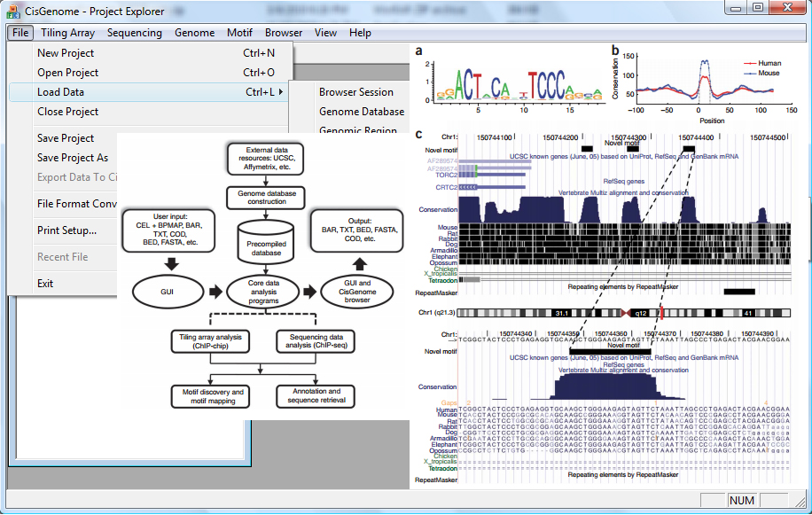Viewport: 812px width, 515px height.
Task: Select "New Project" from the File menu
Action: pyautogui.click(x=66, y=53)
